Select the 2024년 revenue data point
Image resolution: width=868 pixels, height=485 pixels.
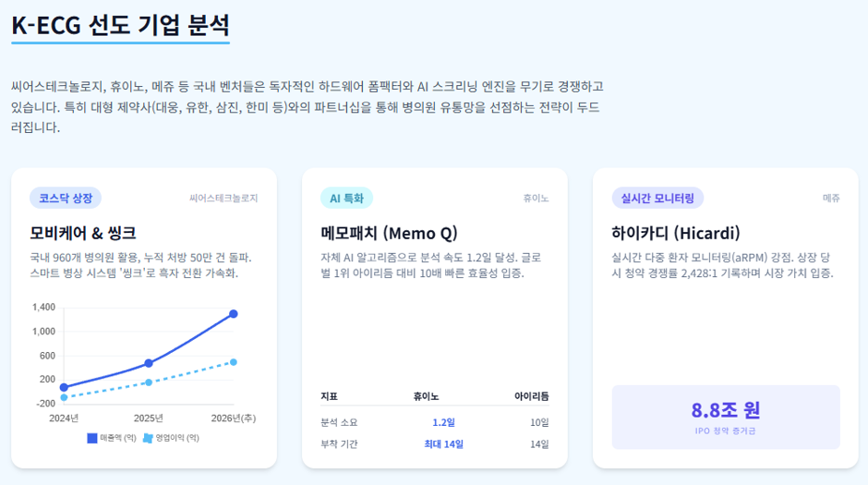[64, 388]
